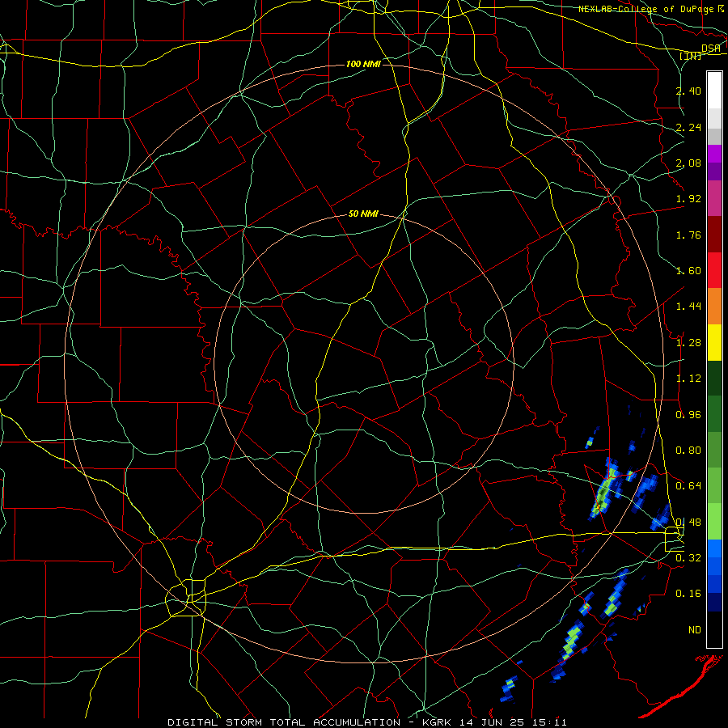Viewport: 728px width, 728px height.
Task: Click the 1.92 legend value
Action: pyautogui.click(x=688, y=199)
